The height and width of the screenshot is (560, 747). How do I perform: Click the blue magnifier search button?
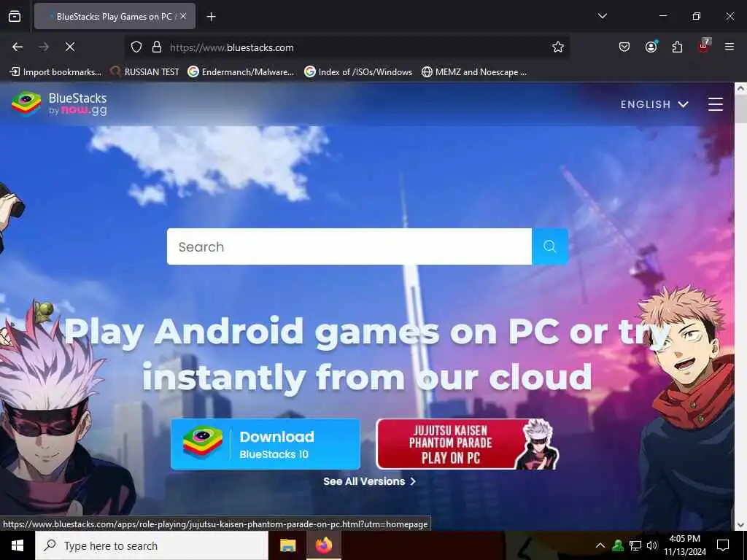[x=550, y=246]
